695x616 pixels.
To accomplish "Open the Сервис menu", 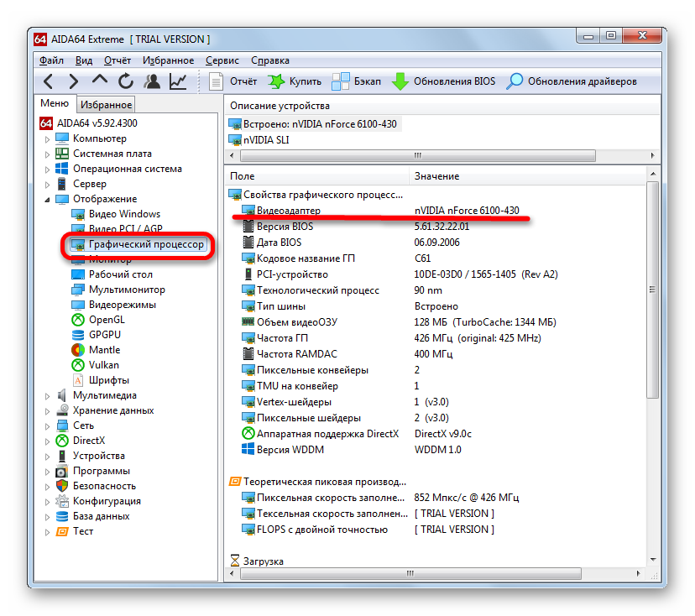I will tap(222, 60).
